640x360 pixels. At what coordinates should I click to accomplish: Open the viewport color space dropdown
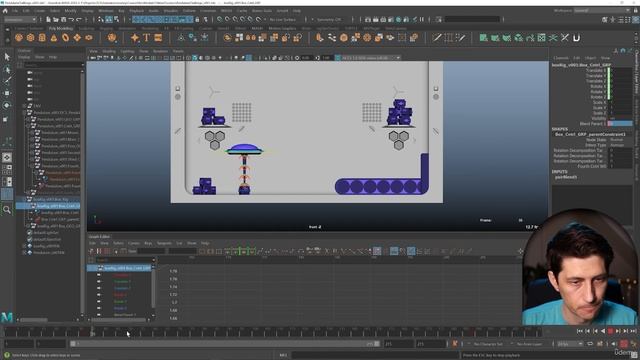click(371, 58)
